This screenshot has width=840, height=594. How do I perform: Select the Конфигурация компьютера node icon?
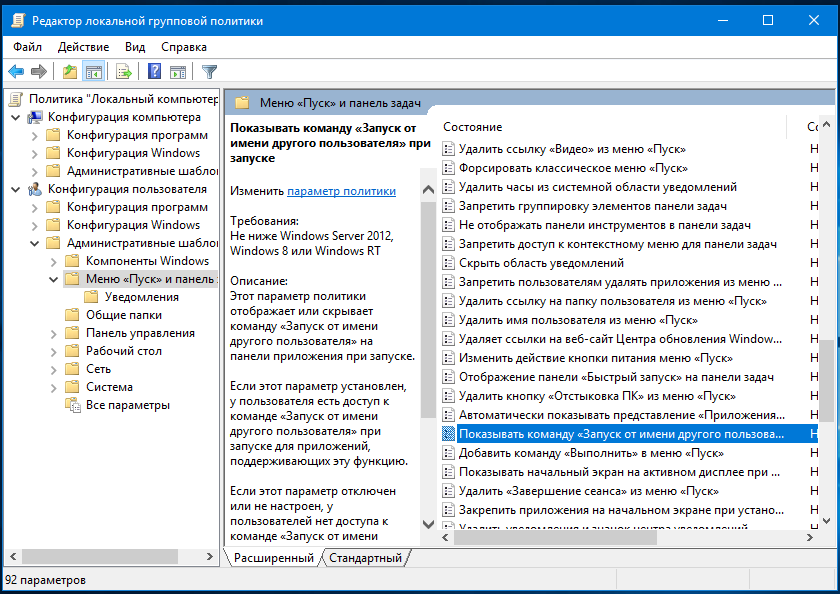coord(35,117)
